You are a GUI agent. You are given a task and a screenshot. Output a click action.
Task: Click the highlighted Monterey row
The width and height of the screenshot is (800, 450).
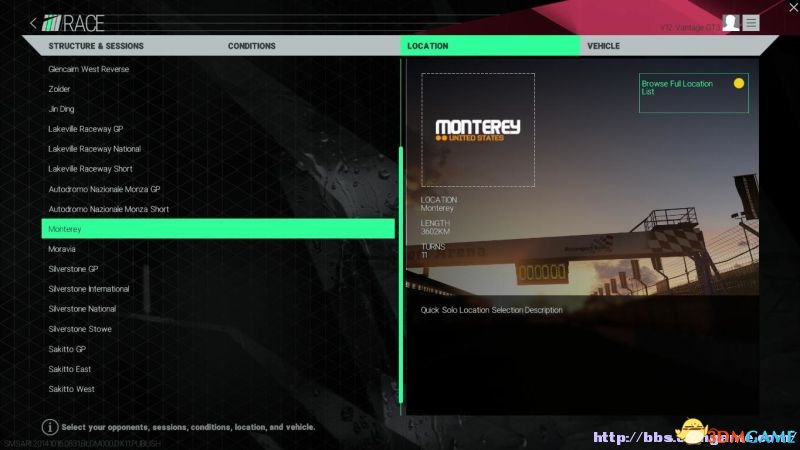coord(218,229)
